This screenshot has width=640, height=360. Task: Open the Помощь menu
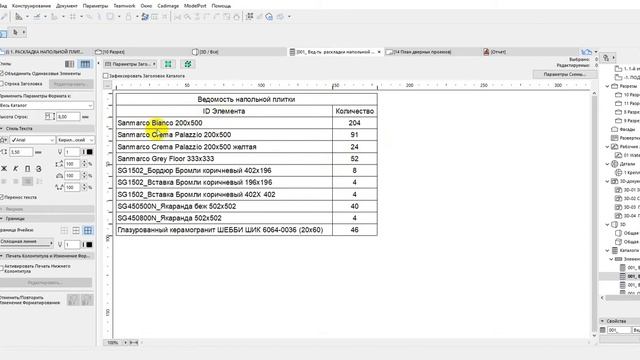click(221, 6)
